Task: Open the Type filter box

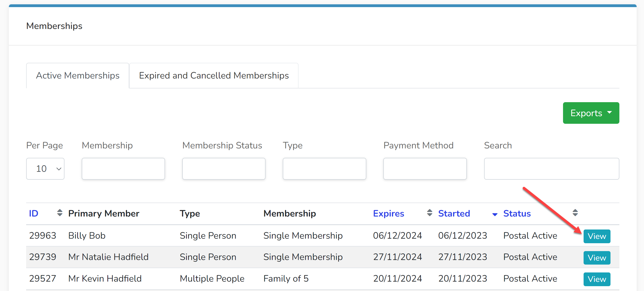Action: (x=324, y=169)
